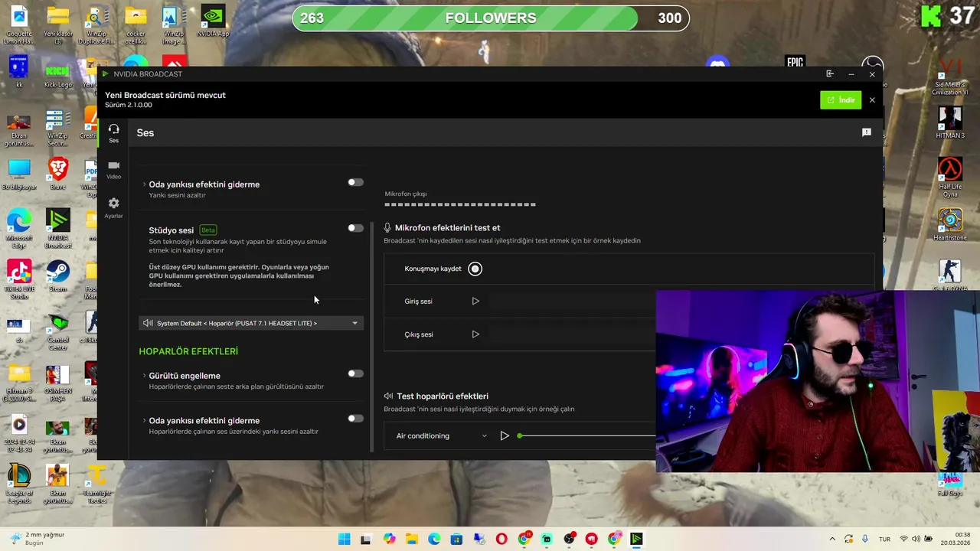The height and width of the screenshot is (551, 980).
Task: Click the test sample playback slider
Action: 587,436
